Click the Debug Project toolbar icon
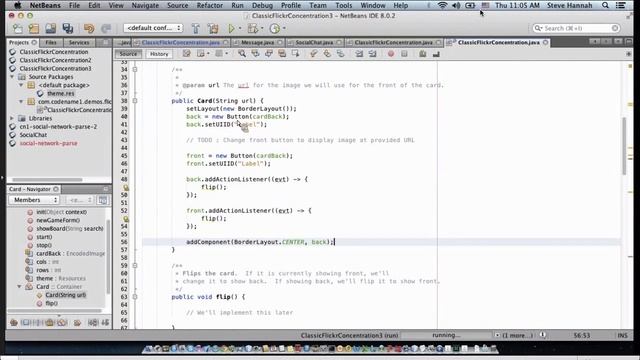The image size is (640, 360). (x=253, y=28)
